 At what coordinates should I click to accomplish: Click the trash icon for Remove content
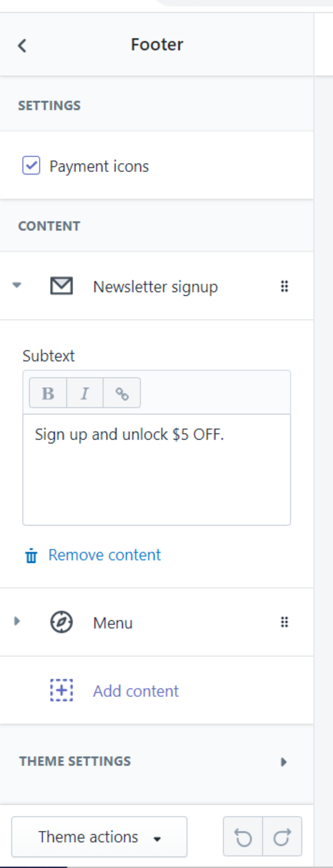[x=31, y=556]
